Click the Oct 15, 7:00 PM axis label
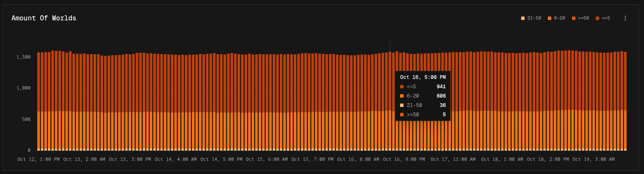Screen dimensions: 644x174 coord(312,159)
